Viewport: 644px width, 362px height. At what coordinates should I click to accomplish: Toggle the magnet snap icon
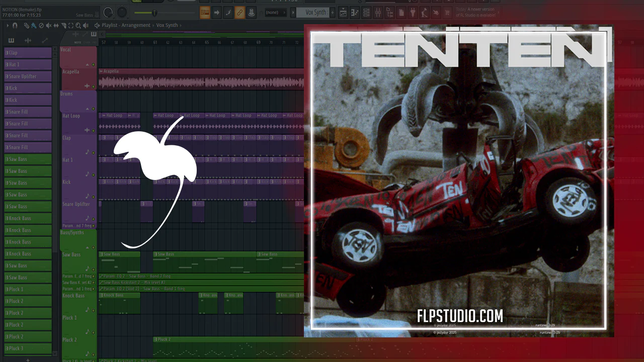tap(15, 25)
